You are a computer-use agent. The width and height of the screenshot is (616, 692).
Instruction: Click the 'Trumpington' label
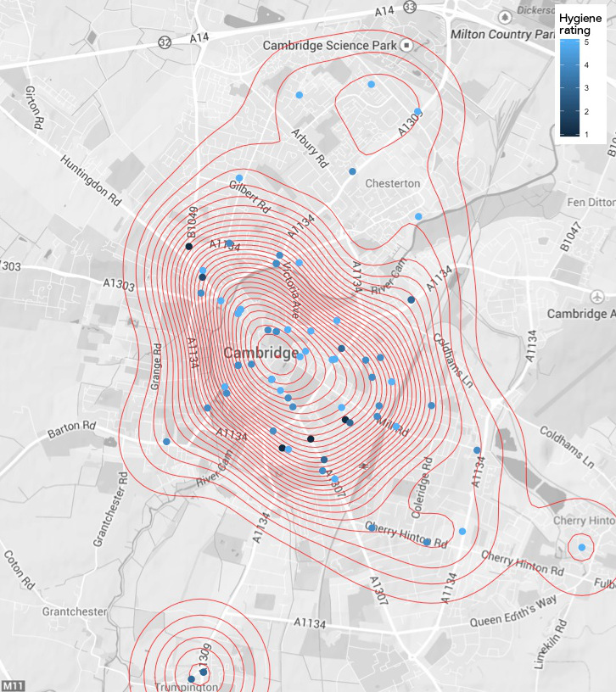(187, 687)
